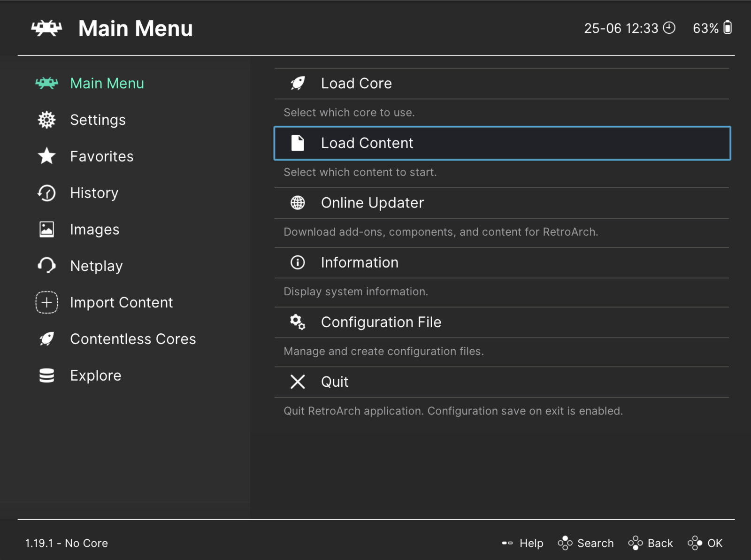Image resolution: width=751 pixels, height=560 pixels.
Task: Click the Images picture icon in the sidebar
Action: point(46,229)
